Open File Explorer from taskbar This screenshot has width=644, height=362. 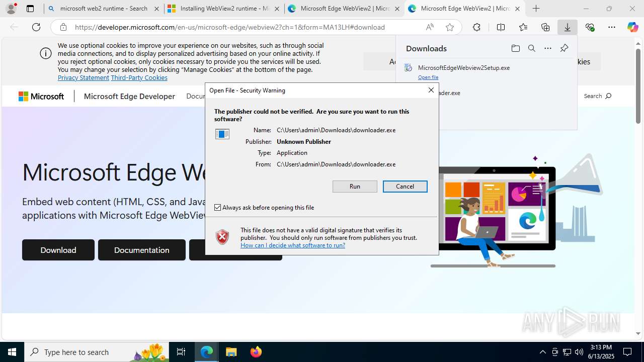point(231,352)
